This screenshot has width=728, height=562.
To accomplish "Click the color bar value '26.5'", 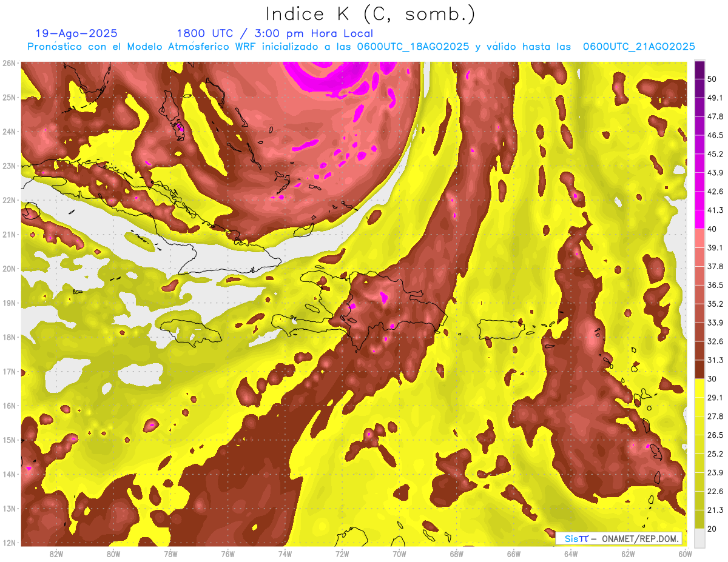I will 715,435.
